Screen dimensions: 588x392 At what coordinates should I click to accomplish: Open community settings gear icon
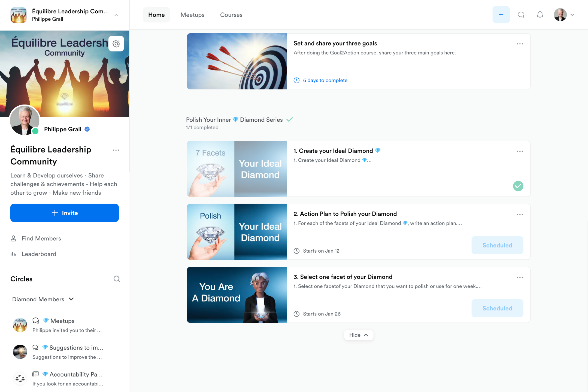click(116, 44)
